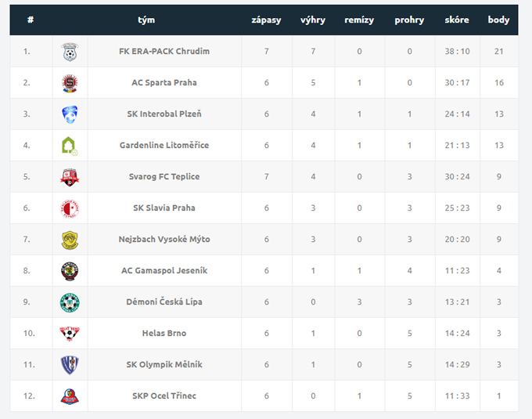Image resolution: width=532 pixels, height=419 pixels.
Task: Click the 38:10 score in the first row
Action: pos(458,51)
